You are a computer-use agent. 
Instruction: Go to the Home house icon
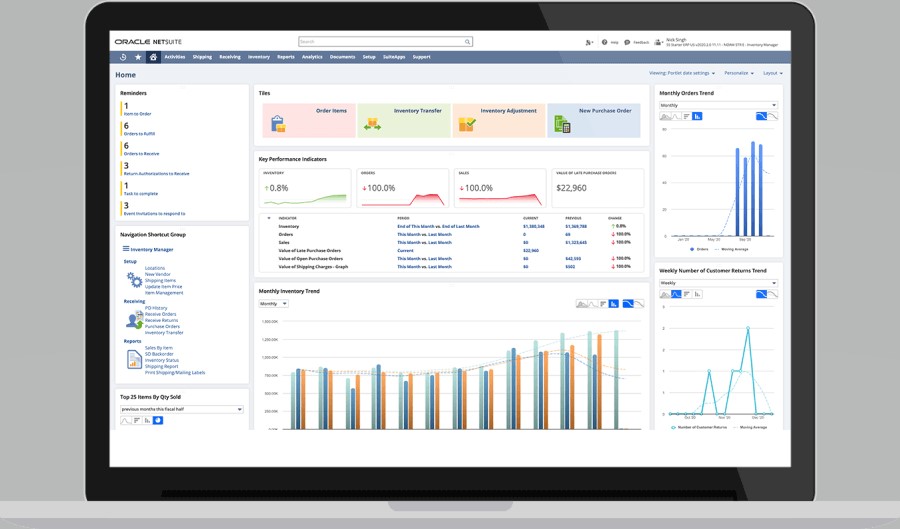coord(153,57)
